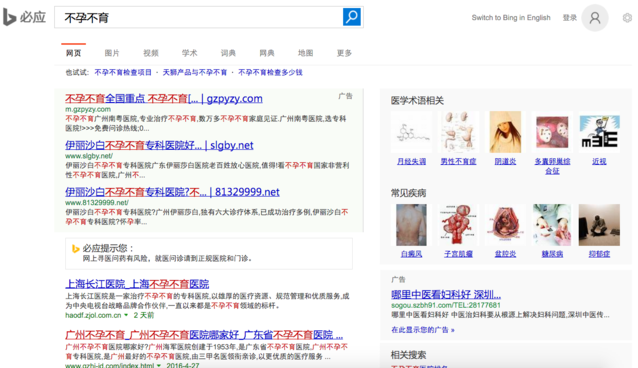Try suggestion 不孕不育检查多少钱
The height and width of the screenshot is (368, 638).
pos(270,72)
